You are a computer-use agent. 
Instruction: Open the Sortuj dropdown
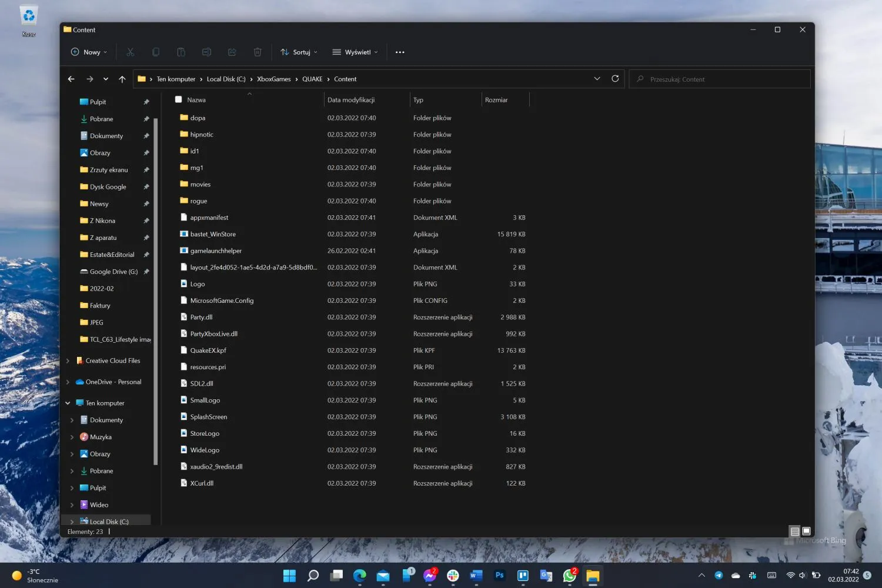click(x=299, y=52)
